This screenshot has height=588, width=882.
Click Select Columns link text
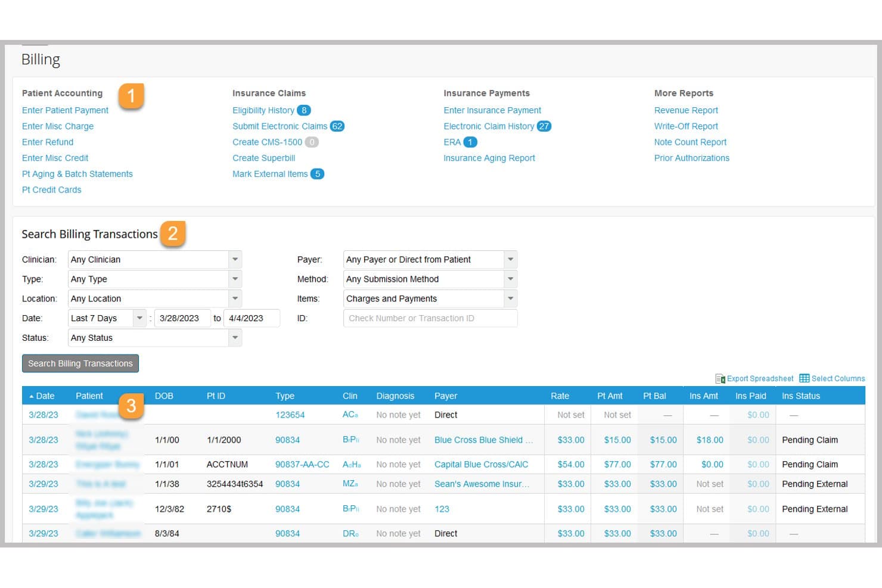pos(838,379)
